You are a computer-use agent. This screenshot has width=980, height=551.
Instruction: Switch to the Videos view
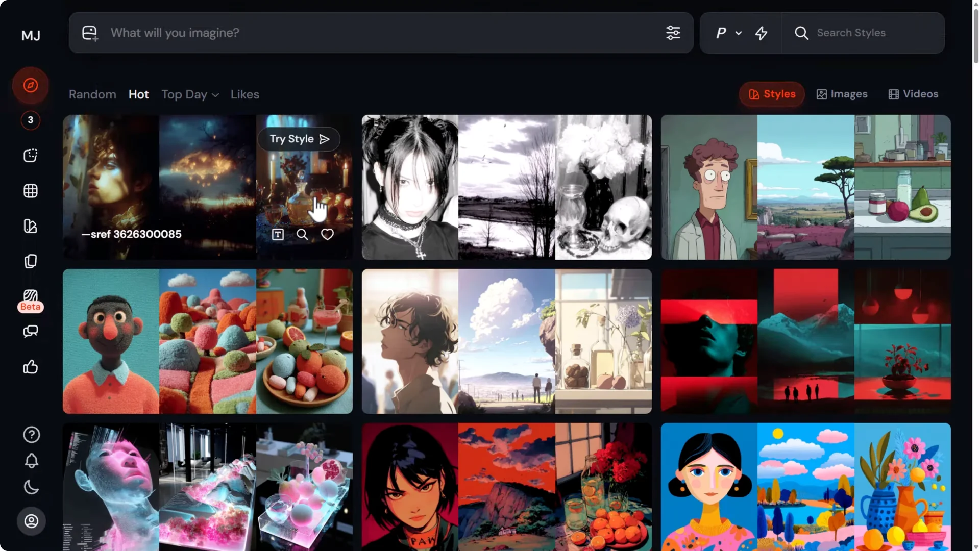click(x=913, y=94)
